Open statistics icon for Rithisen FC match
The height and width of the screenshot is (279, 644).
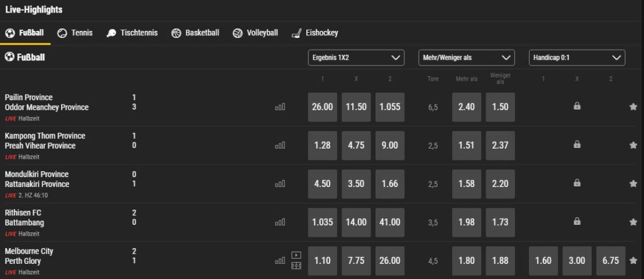pyautogui.click(x=280, y=222)
